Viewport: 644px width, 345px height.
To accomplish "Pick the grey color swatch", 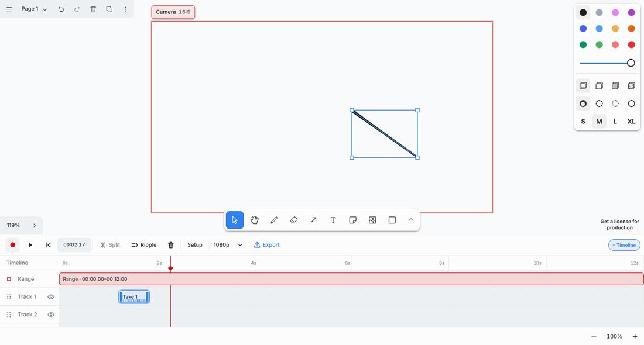I will [600, 12].
